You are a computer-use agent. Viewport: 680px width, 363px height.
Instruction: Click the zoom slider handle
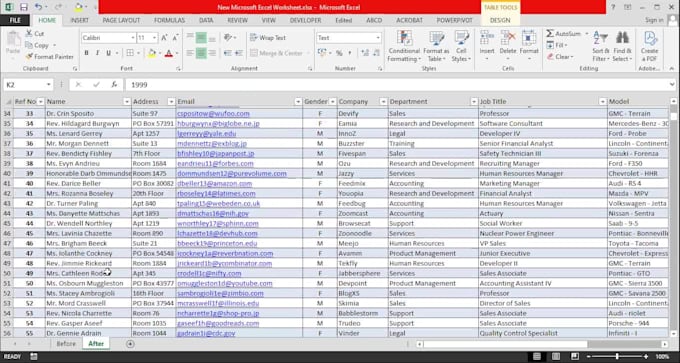click(617, 356)
